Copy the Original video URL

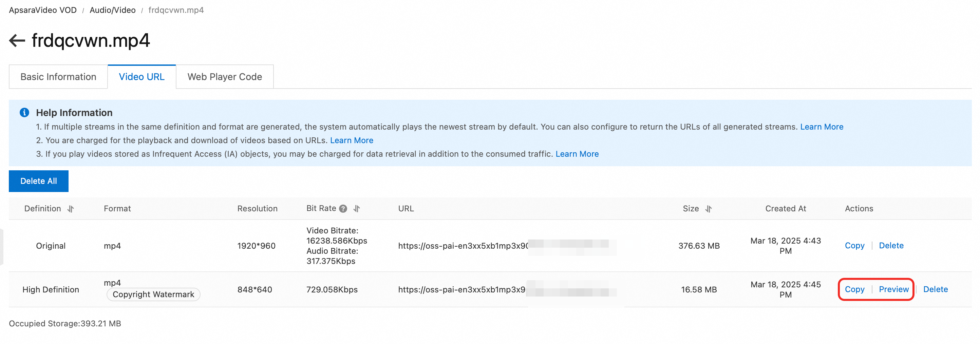(854, 246)
